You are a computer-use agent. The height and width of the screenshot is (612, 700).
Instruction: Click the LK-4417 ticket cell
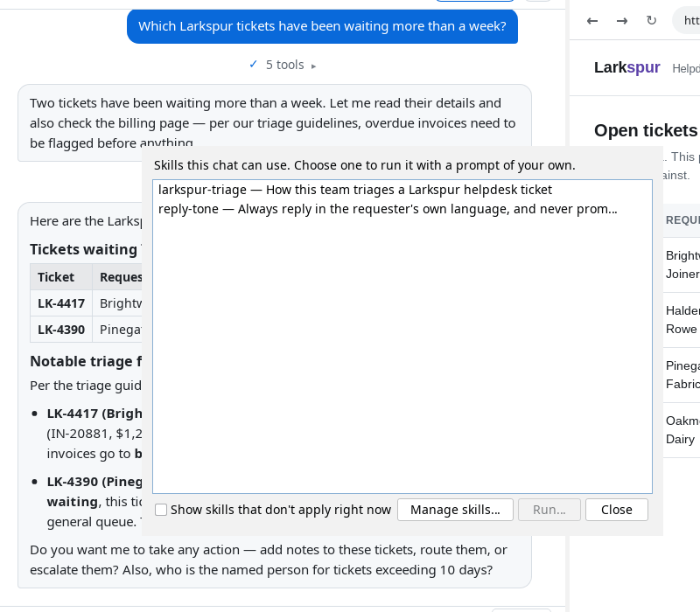pos(61,303)
